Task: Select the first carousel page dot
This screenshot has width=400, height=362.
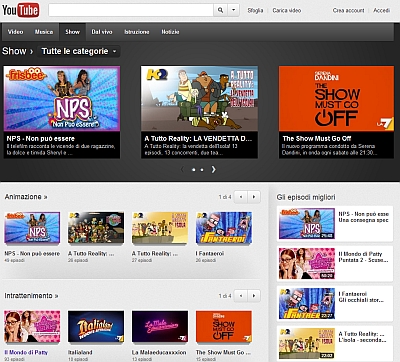Action: pyautogui.click(x=194, y=170)
